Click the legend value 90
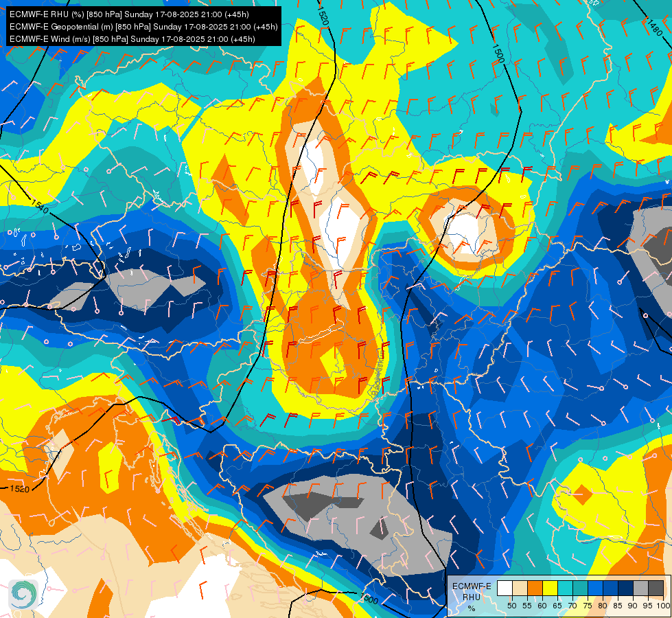This screenshot has height=618, width=672. [633, 606]
